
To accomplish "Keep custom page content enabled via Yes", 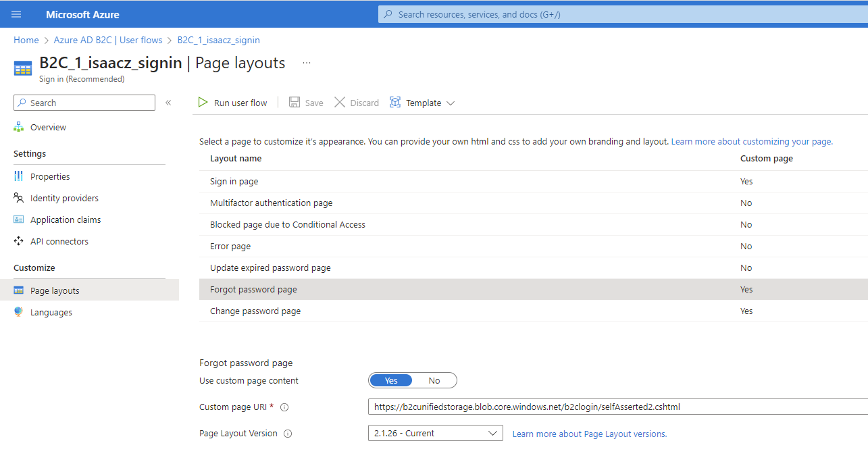I will coord(390,380).
